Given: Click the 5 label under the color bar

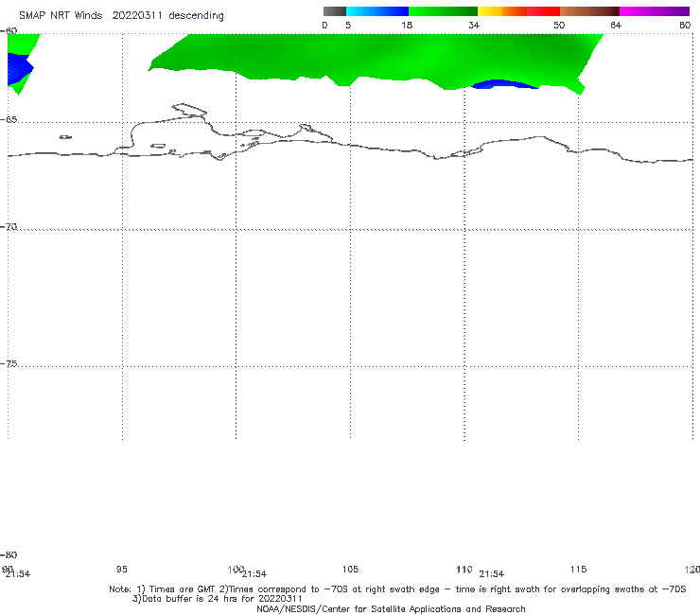Looking at the screenshot, I should [x=348, y=25].
